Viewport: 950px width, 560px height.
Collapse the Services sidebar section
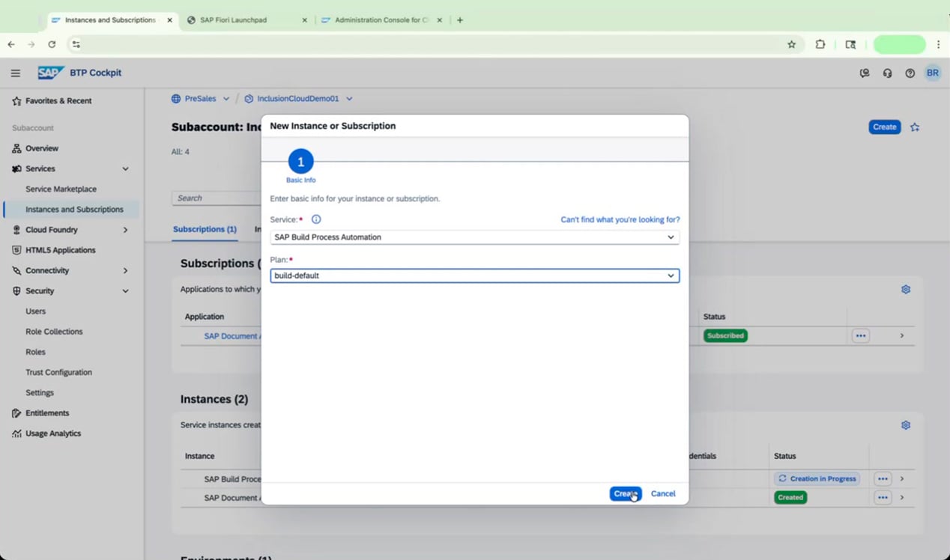click(125, 169)
